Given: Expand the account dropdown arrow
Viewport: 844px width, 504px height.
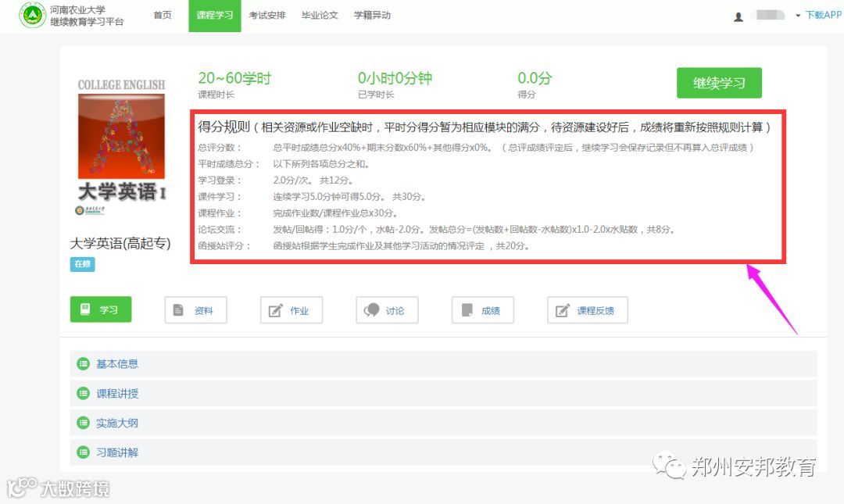Looking at the screenshot, I should point(798,16).
